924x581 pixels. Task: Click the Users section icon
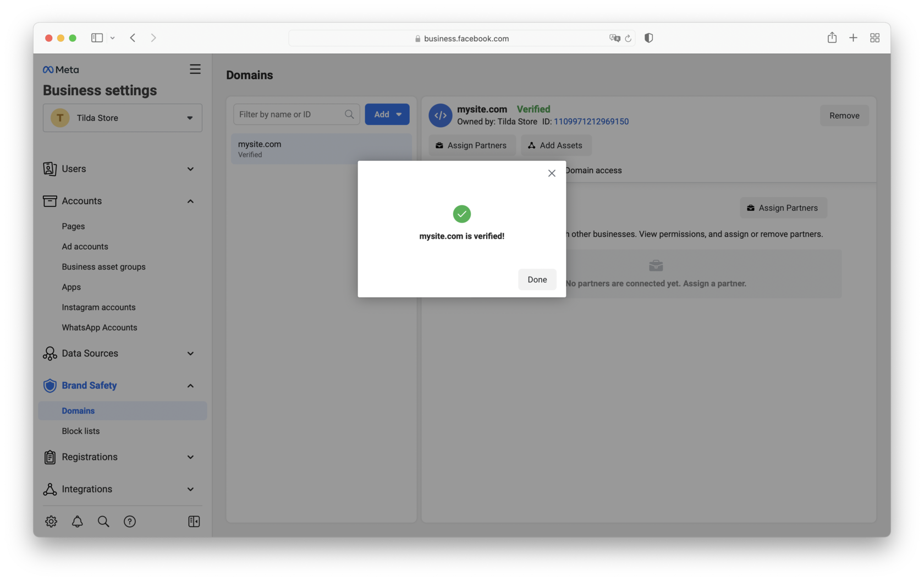click(50, 169)
